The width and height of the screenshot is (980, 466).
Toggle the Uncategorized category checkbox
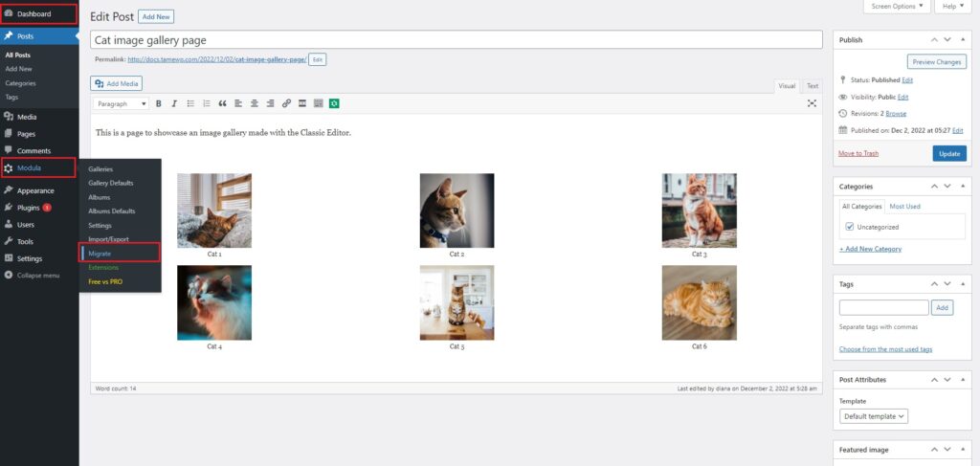[x=850, y=227]
